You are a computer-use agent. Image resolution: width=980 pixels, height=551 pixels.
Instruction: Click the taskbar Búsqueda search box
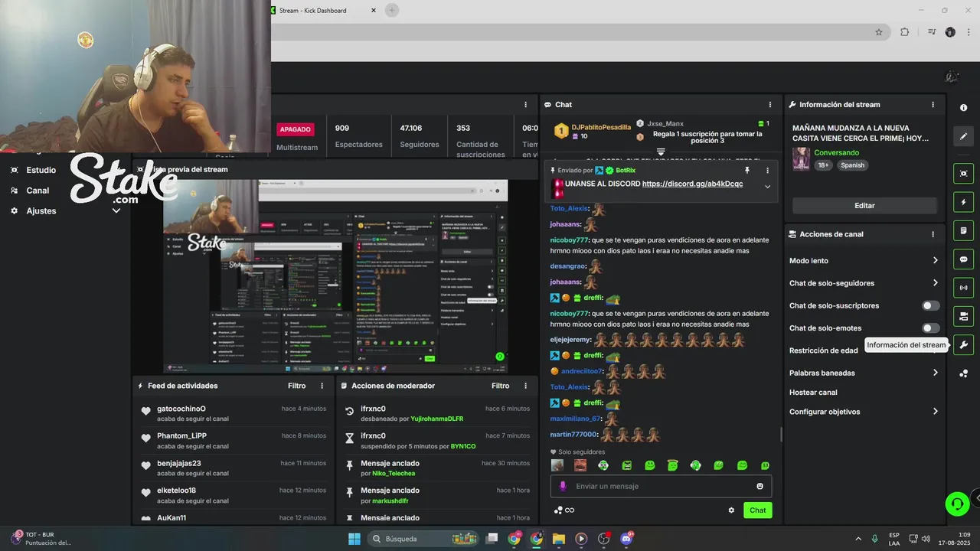tap(423, 539)
